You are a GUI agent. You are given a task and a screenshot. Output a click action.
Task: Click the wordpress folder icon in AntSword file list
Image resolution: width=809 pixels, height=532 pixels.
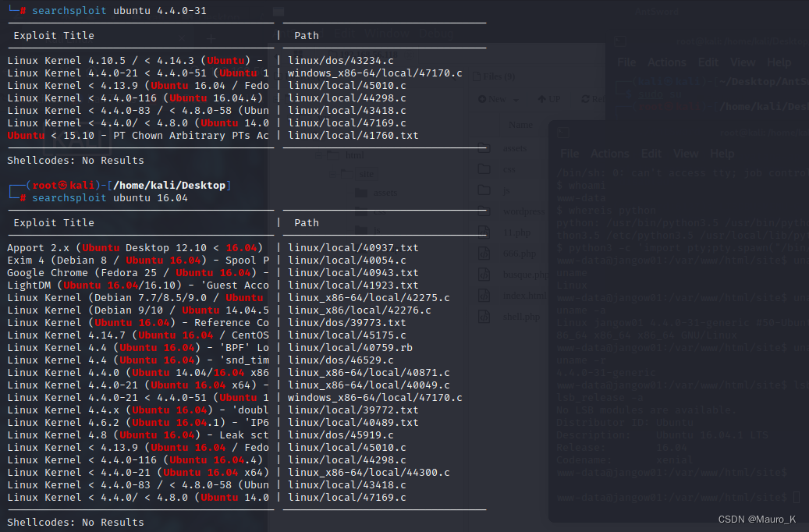[x=484, y=211]
